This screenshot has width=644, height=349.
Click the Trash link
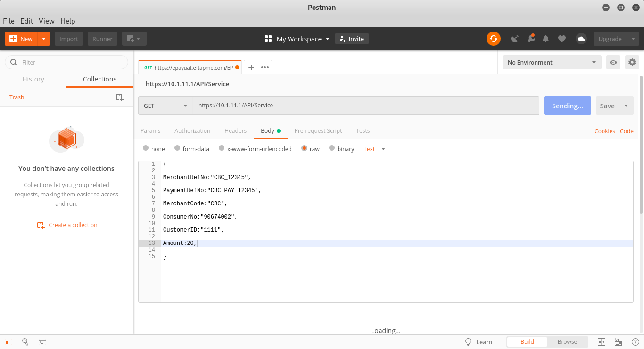[17, 97]
